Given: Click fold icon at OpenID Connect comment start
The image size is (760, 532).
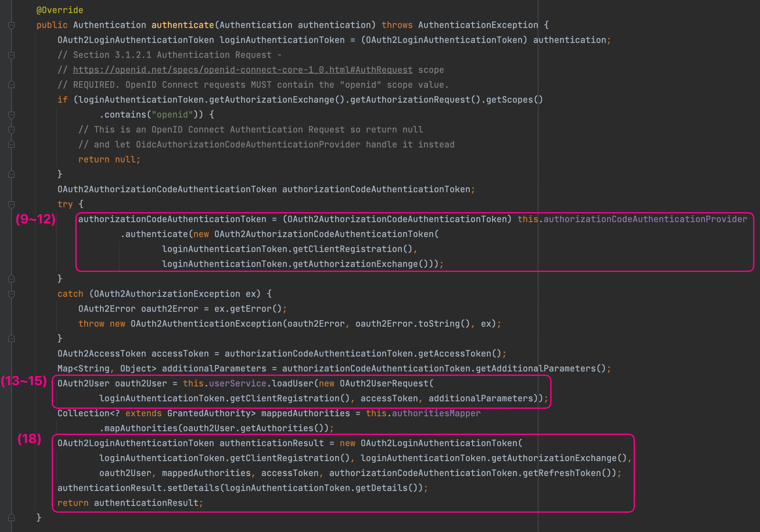Looking at the screenshot, I should tap(12, 130).
